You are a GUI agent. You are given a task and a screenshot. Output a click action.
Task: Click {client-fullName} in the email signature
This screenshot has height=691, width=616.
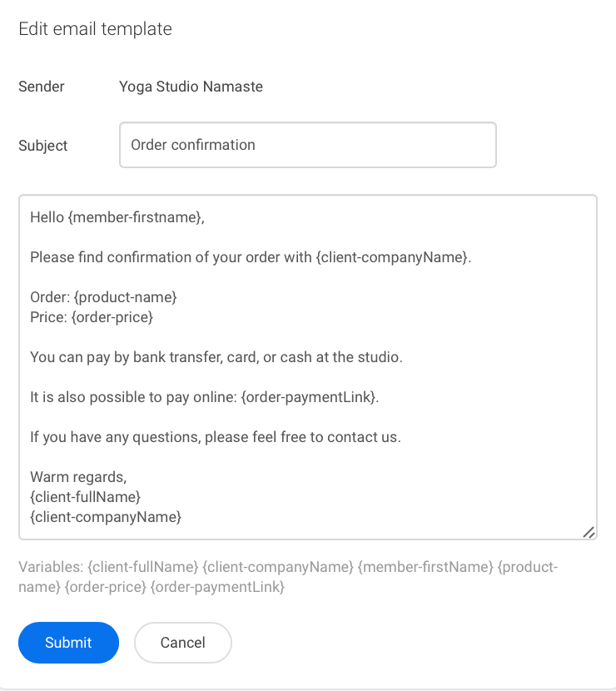click(x=85, y=497)
